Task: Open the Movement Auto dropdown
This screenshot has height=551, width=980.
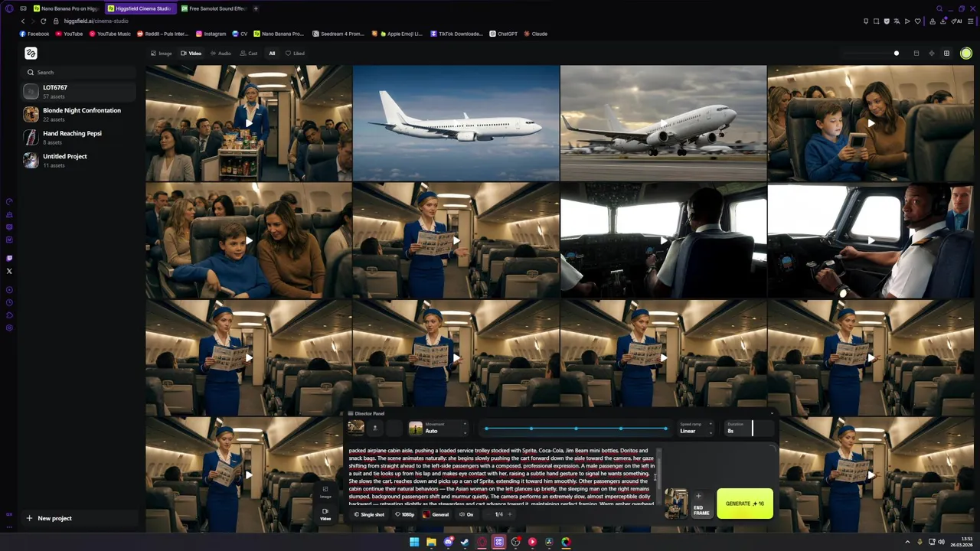Action: [439, 428]
